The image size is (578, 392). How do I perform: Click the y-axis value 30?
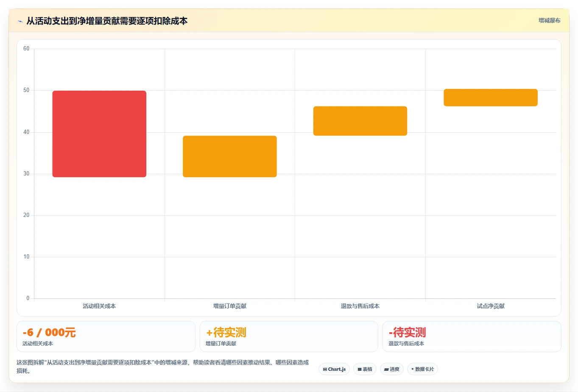coord(26,174)
